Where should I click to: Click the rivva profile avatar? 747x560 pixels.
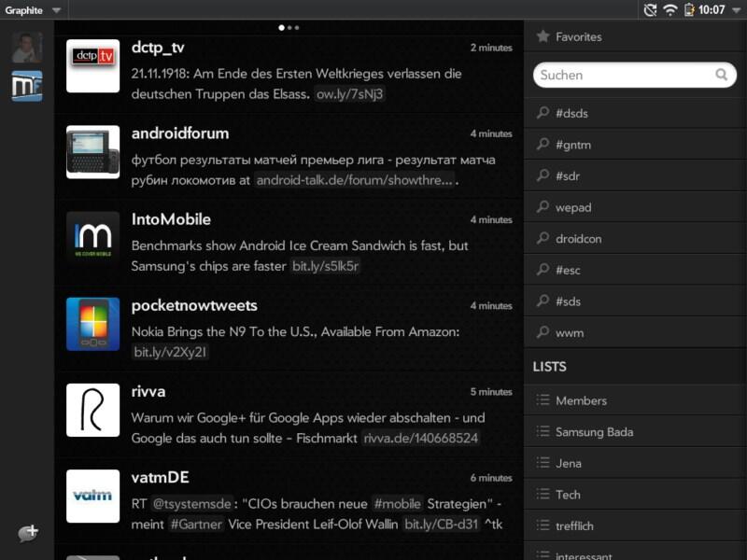[x=92, y=410]
